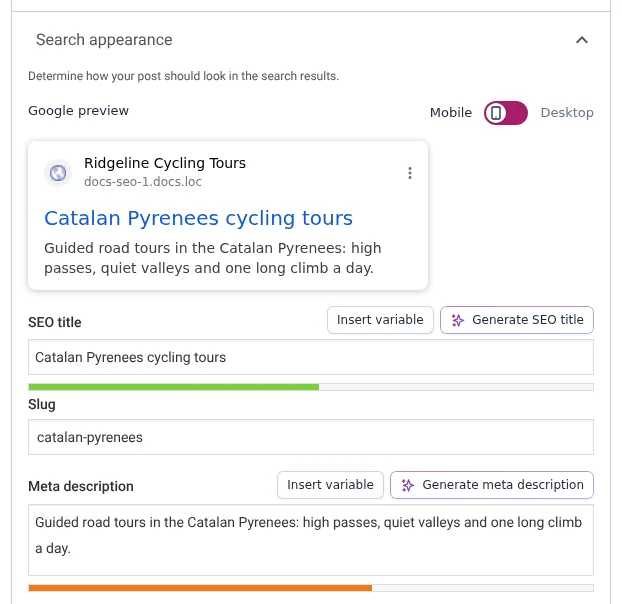The image size is (622, 604).
Task: Click the preview snippet description text
Action: 212,258
